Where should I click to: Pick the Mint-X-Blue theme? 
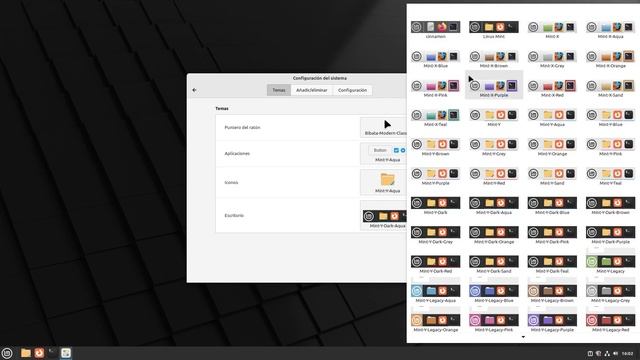tap(436, 59)
